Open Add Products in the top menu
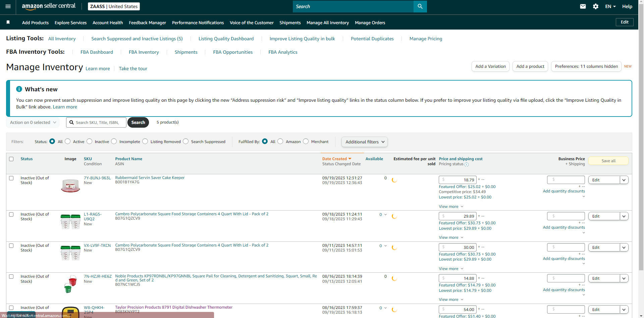 35,23
